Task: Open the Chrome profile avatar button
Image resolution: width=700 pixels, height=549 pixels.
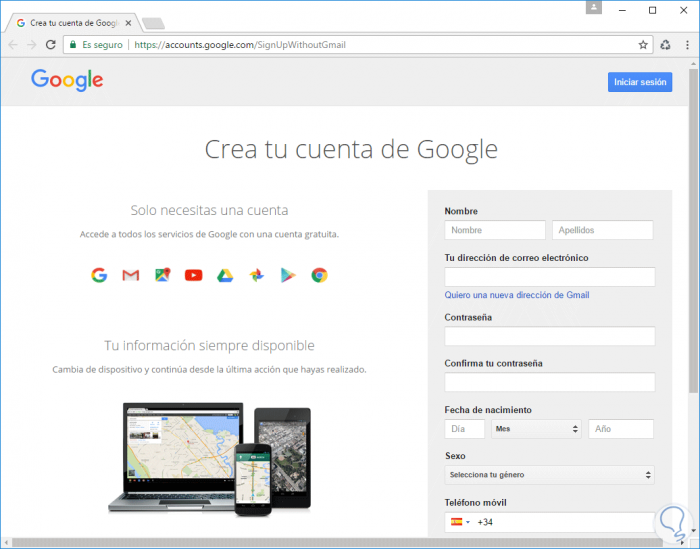Action: click(594, 7)
